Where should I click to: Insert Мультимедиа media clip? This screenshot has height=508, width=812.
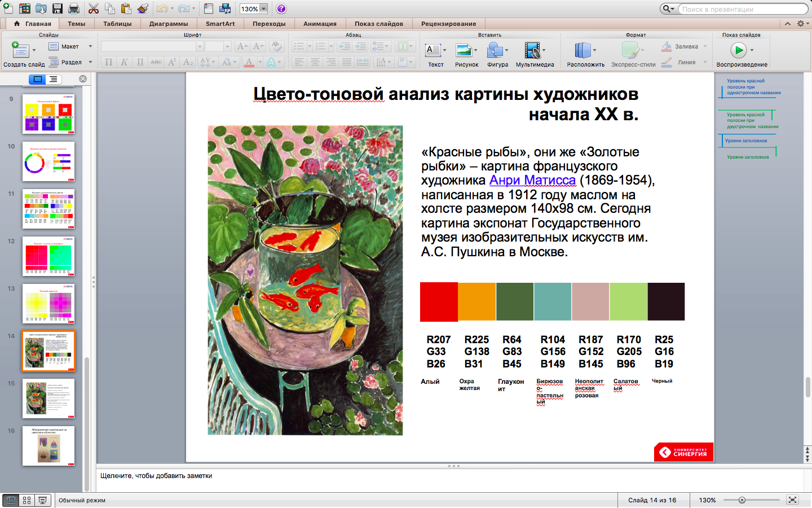coord(532,50)
